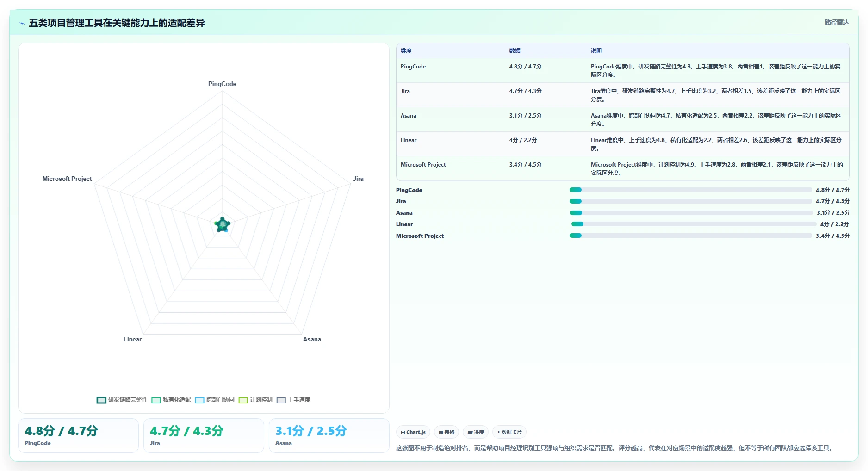
Task: Click the 3.1分 / 2.5分 value beside Asana bar
Action: [x=833, y=213]
